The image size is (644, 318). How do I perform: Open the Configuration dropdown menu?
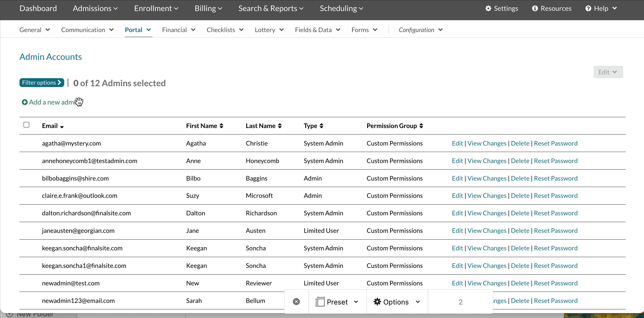point(421,30)
